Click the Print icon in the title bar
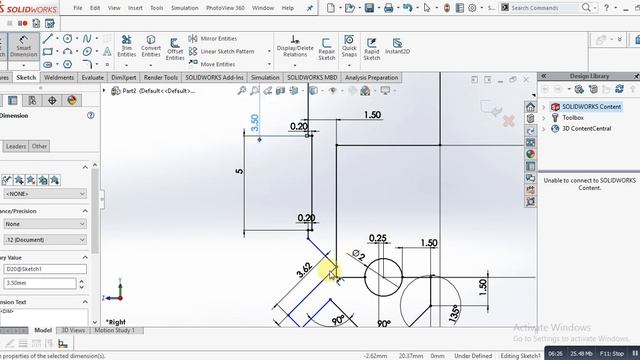 tap(388, 8)
